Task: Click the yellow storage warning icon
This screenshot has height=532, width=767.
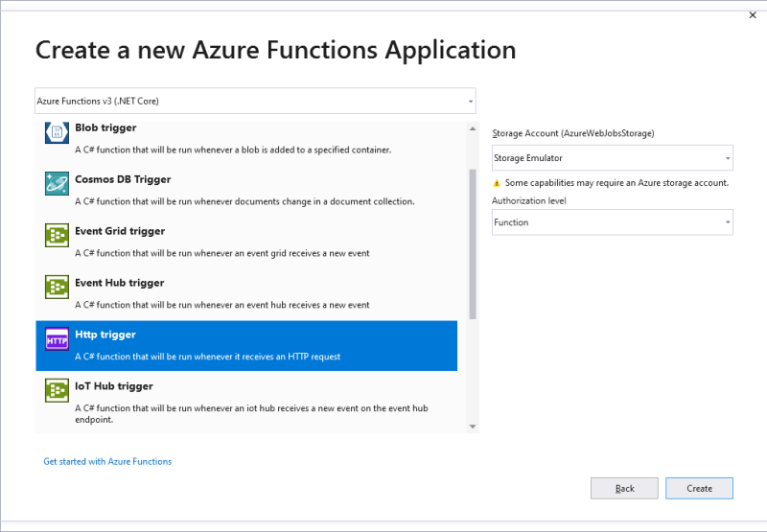Action: click(497, 183)
